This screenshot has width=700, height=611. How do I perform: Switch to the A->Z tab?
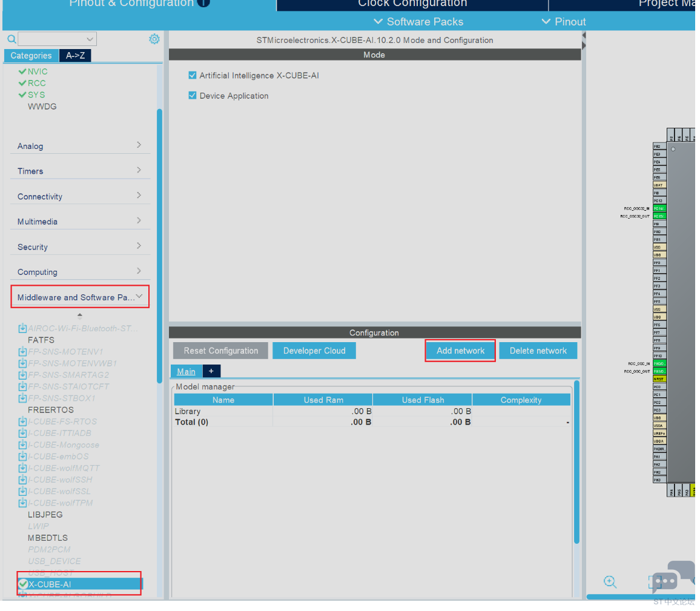pyautogui.click(x=75, y=55)
